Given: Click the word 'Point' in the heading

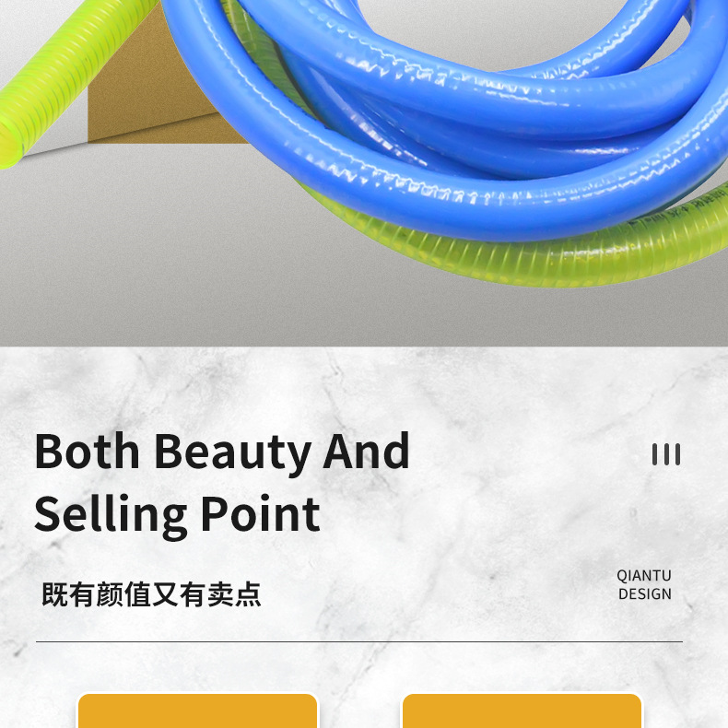Looking at the screenshot, I should tap(260, 513).
